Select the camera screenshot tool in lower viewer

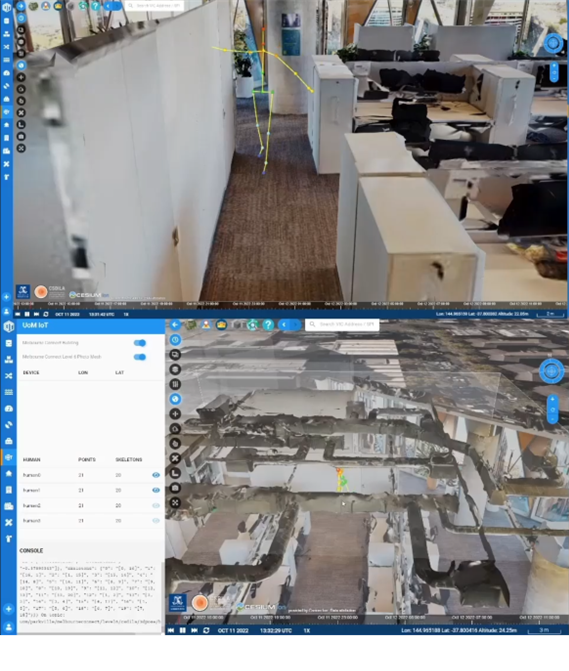pyautogui.click(x=175, y=488)
